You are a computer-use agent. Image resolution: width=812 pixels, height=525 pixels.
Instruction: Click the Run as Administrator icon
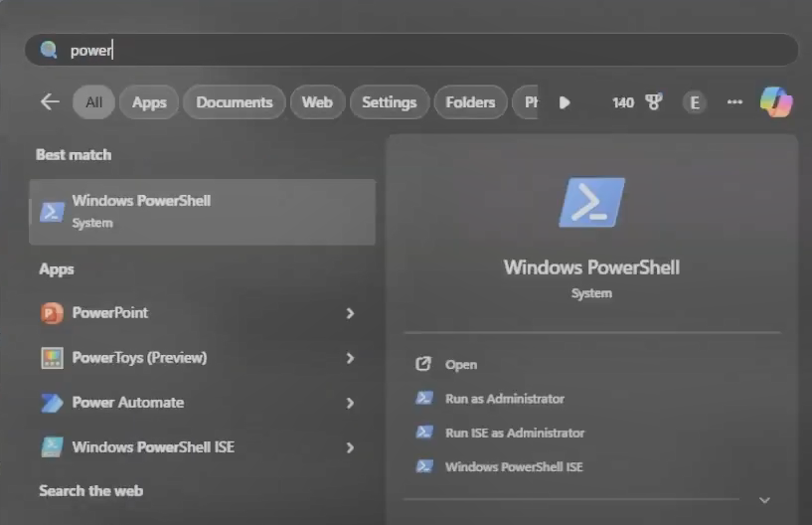point(424,398)
